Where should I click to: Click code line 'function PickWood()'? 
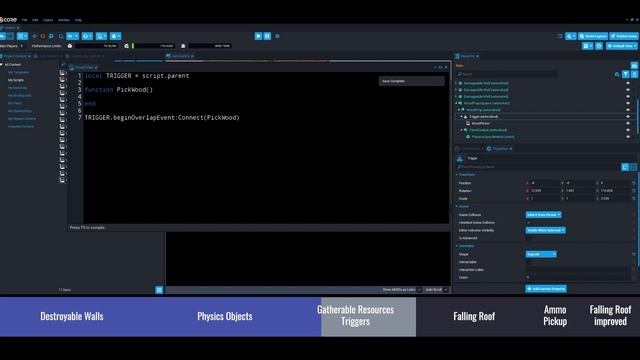[119, 90]
